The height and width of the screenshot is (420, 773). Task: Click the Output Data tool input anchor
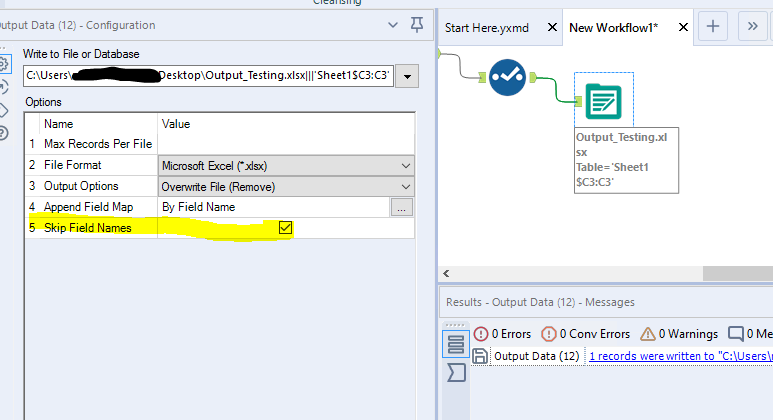(578, 101)
